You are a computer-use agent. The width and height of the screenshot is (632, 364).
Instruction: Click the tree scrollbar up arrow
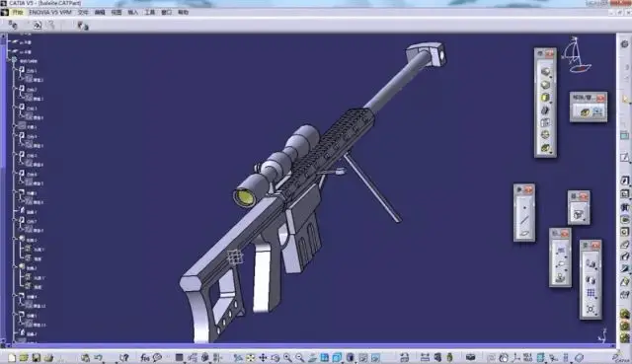click(3, 36)
